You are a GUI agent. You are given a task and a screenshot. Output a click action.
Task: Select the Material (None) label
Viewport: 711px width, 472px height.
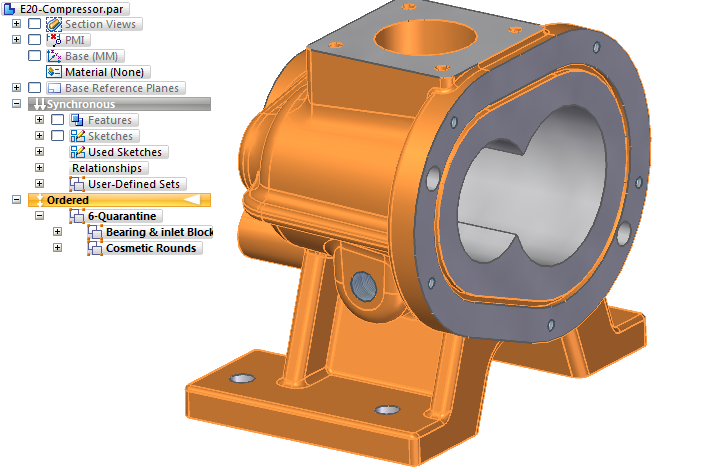[x=104, y=72]
